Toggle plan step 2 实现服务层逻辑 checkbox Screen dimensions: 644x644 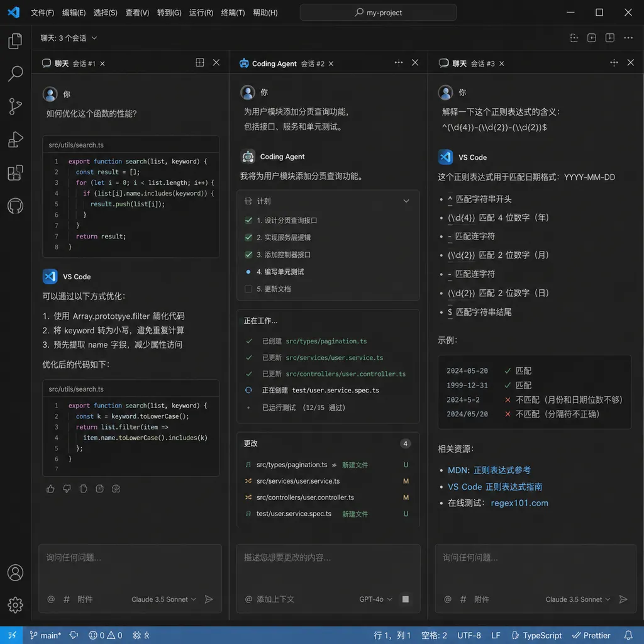click(248, 237)
